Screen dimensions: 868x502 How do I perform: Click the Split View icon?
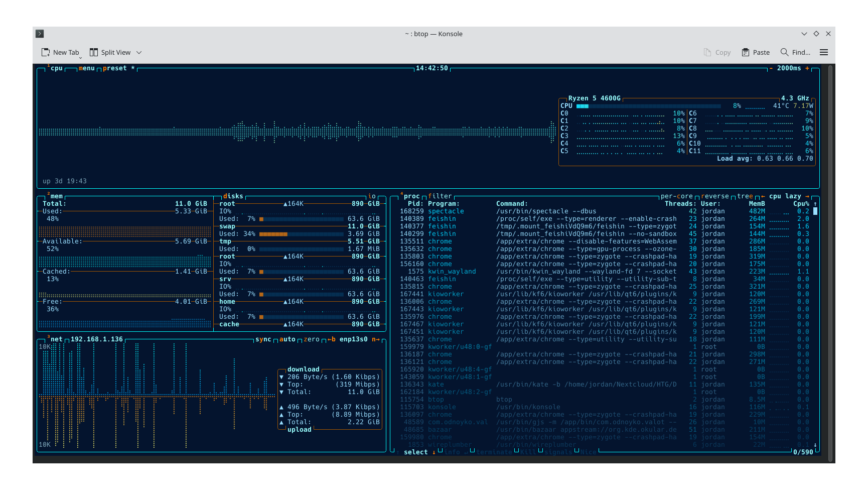click(x=94, y=52)
